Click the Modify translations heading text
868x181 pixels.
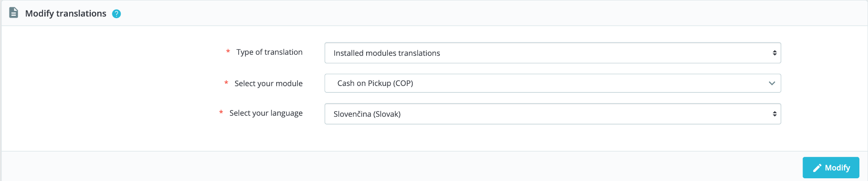(x=66, y=14)
